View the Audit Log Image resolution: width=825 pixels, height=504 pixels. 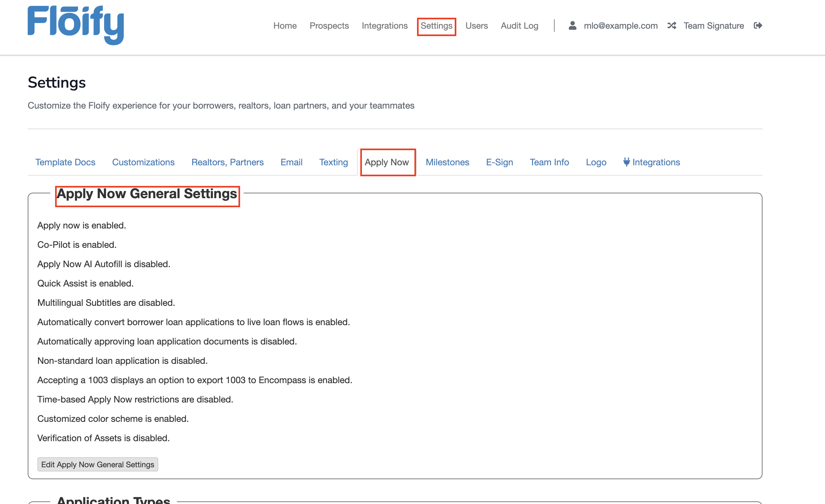coord(519,26)
